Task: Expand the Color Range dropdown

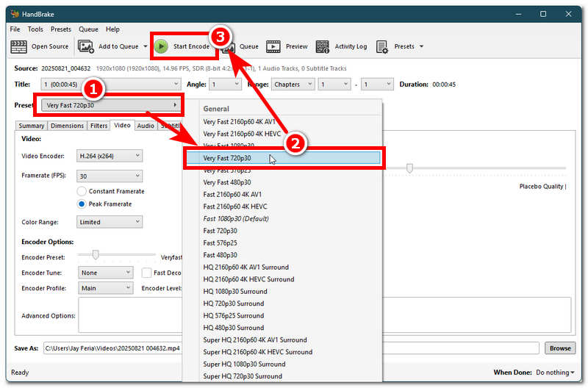Action: [110, 222]
